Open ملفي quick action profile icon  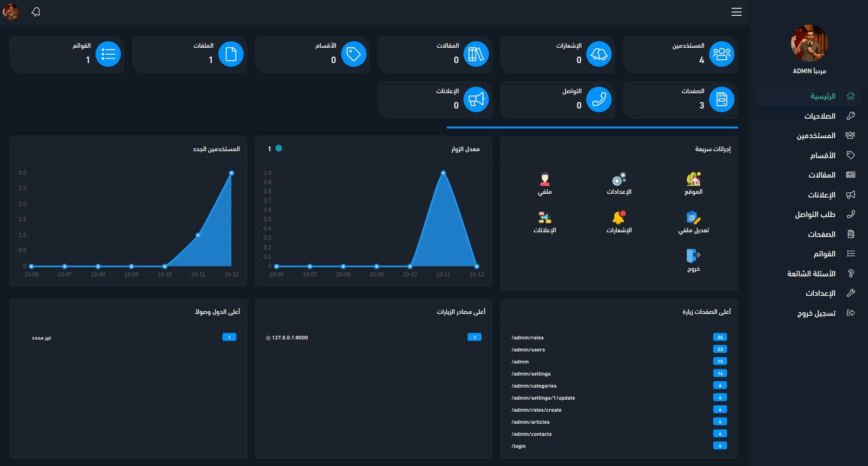[x=545, y=179]
